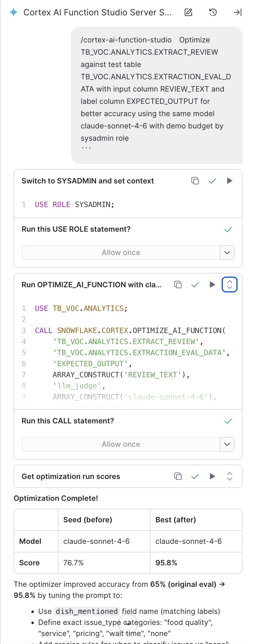Click the Optimization Complete! heading
253x644 pixels.
[56, 498]
